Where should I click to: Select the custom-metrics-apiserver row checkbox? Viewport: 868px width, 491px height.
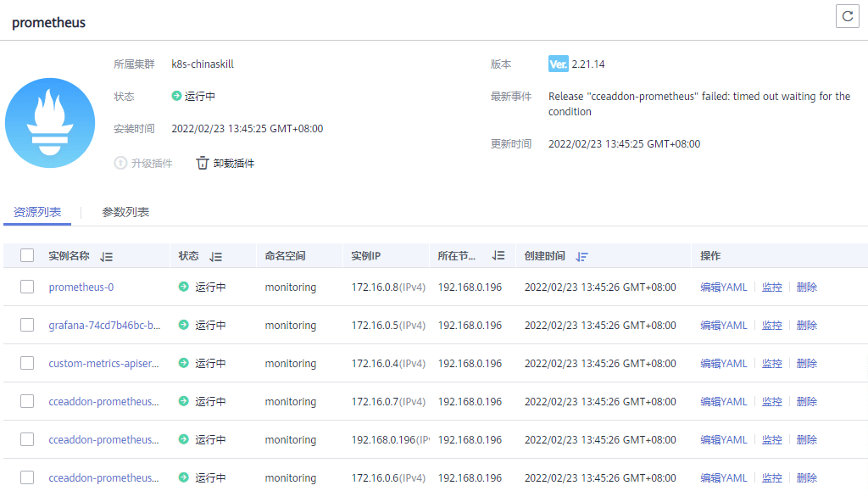tap(27, 363)
